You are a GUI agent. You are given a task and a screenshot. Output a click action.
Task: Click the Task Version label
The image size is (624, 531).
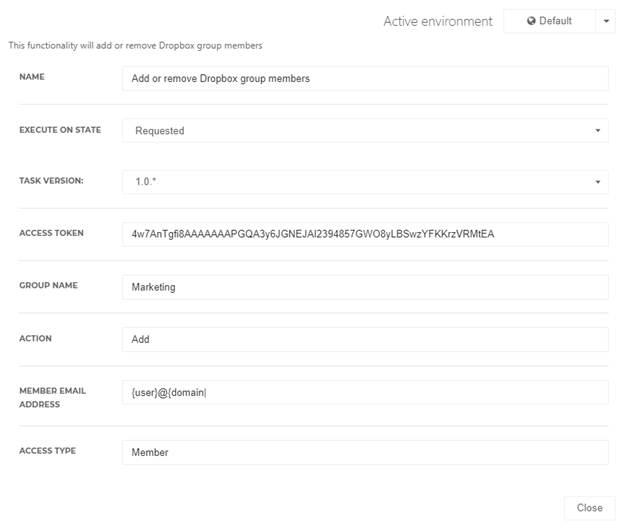(51, 181)
